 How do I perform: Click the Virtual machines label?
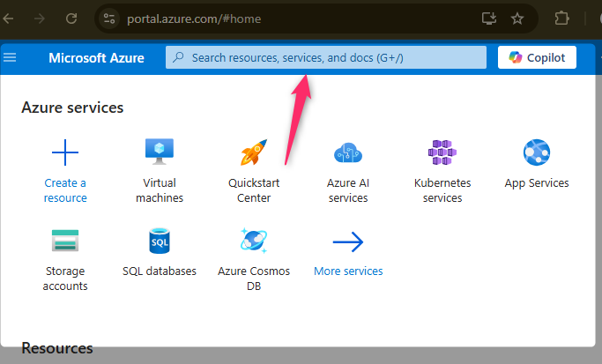[160, 190]
